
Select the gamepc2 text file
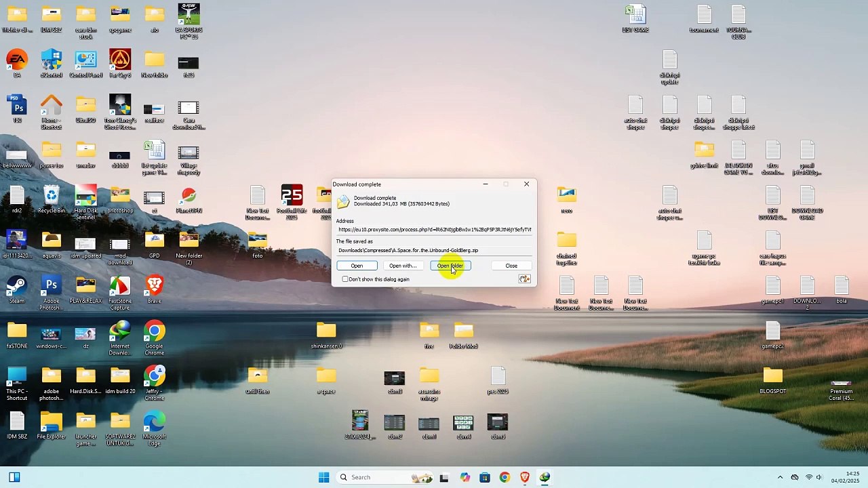point(773,335)
